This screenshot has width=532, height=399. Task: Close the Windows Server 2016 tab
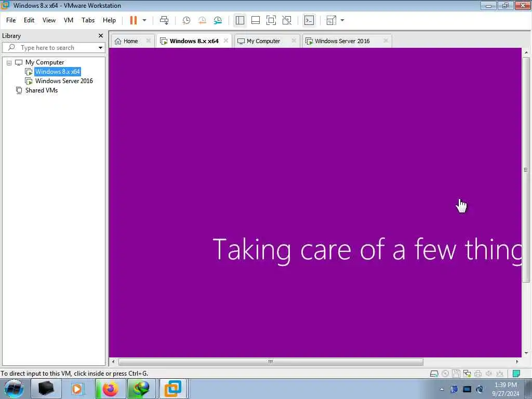(385, 41)
